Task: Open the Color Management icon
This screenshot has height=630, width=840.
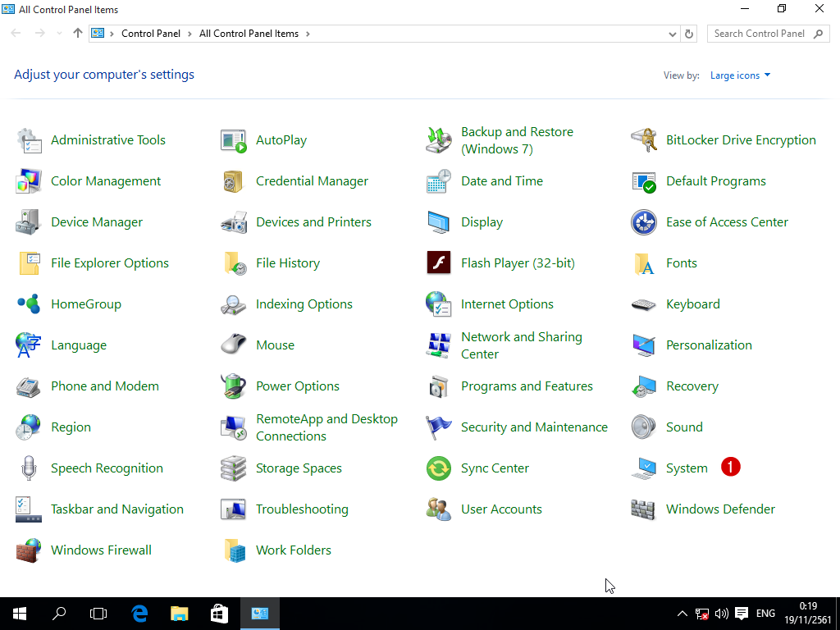Action: click(x=29, y=181)
